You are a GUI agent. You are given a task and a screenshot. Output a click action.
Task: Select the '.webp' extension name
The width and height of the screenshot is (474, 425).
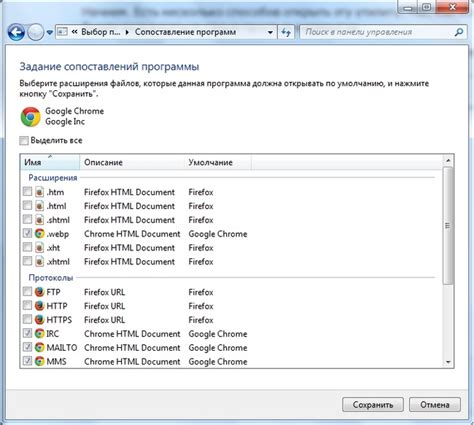(58, 234)
